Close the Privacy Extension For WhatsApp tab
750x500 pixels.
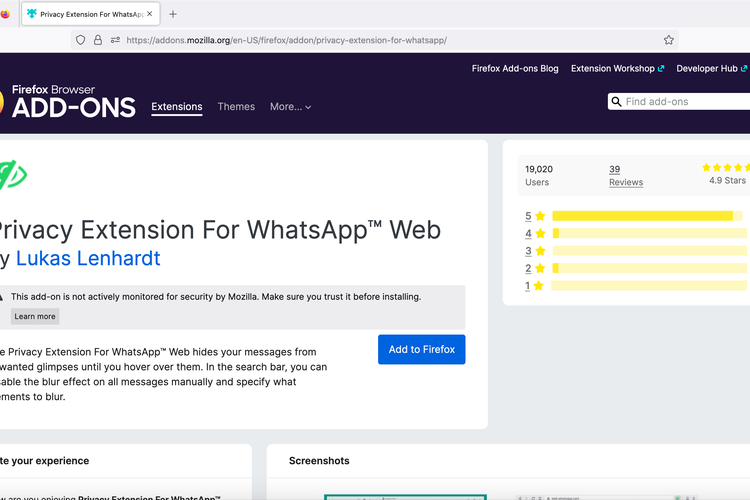pos(152,14)
